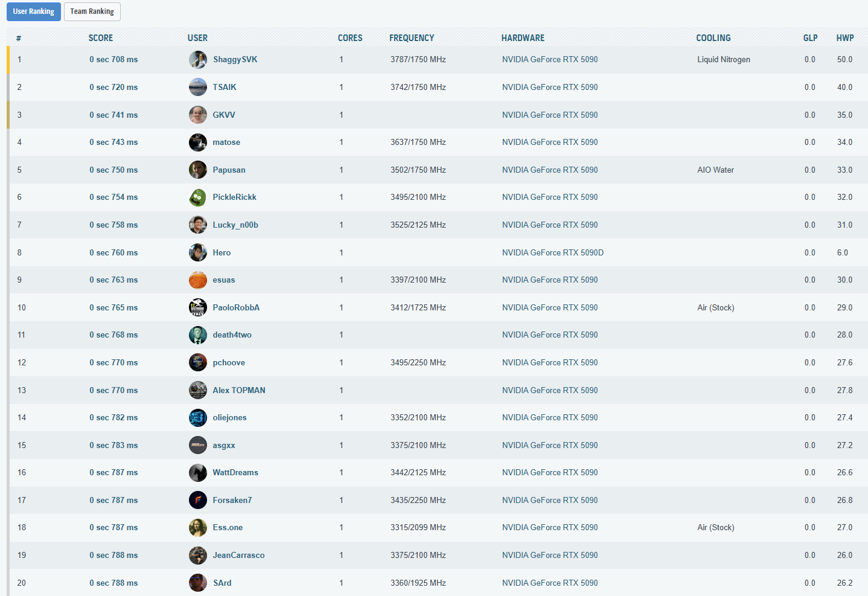Viewport: 868px width, 596px height.
Task: Click Forsaken7's avatar icon
Action: (197, 500)
